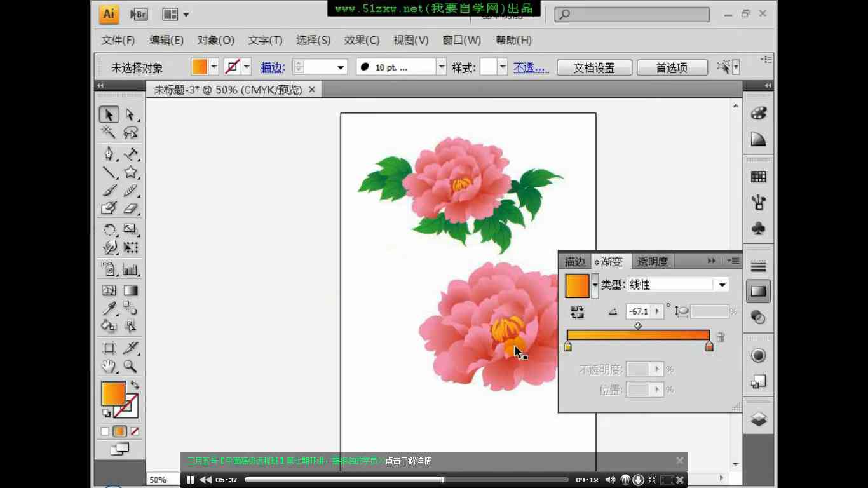The image size is (868, 488).
Task: Pick the Symbol Sprayer tool
Action: 109,269
